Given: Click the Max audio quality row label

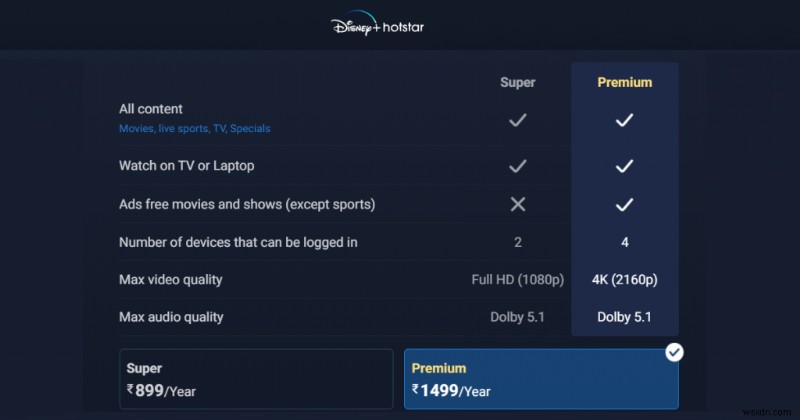Looking at the screenshot, I should point(171,317).
